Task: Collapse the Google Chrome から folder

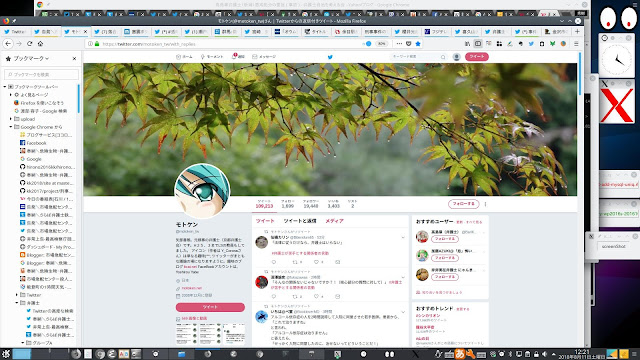Action: click(x=11, y=127)
